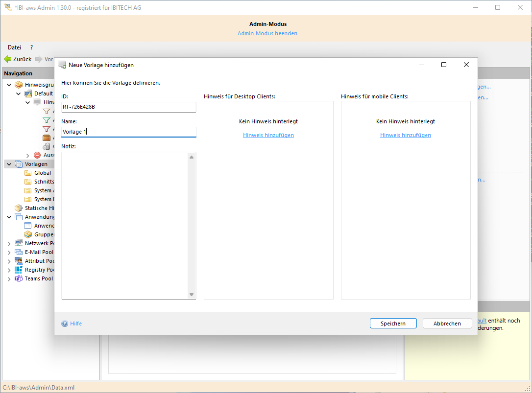
Task: Click the E-Mail Pool envelope icon
Action: pyautogui.click(x=19, y=252)
